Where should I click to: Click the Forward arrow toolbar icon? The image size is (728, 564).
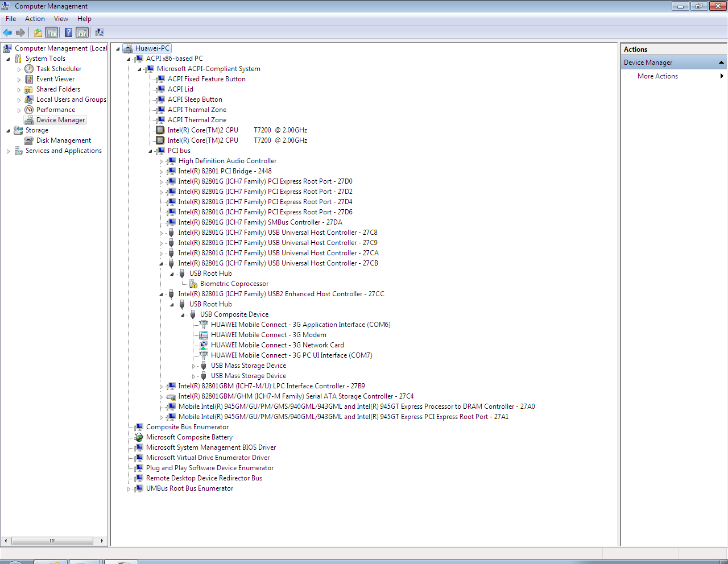20,32
